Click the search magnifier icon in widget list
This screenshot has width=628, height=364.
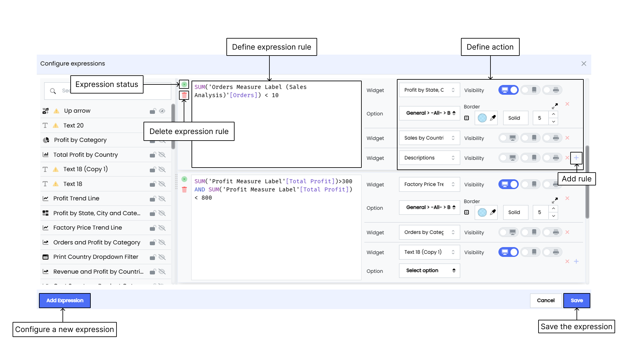53,91
